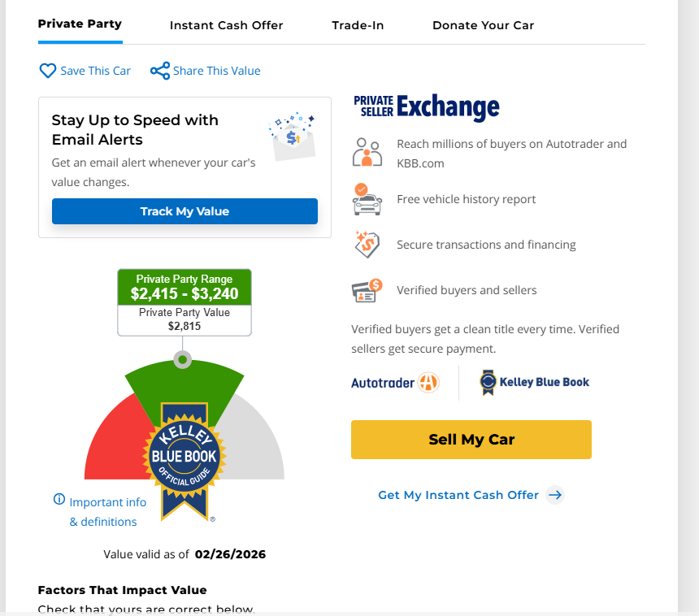This screenshot has height=616, width=699.
Task: Open the Trade-In tab
Action: point(358,25)
